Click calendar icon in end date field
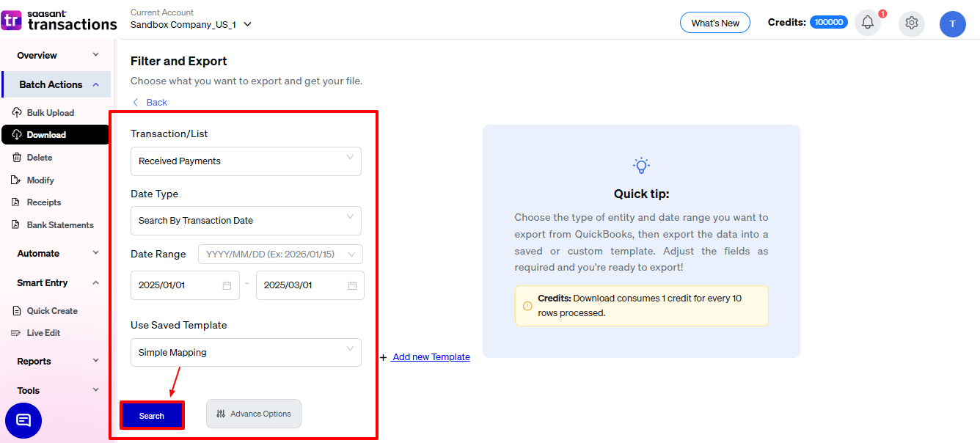Screen dimensions: 980x443 click(x=352, y=285)
